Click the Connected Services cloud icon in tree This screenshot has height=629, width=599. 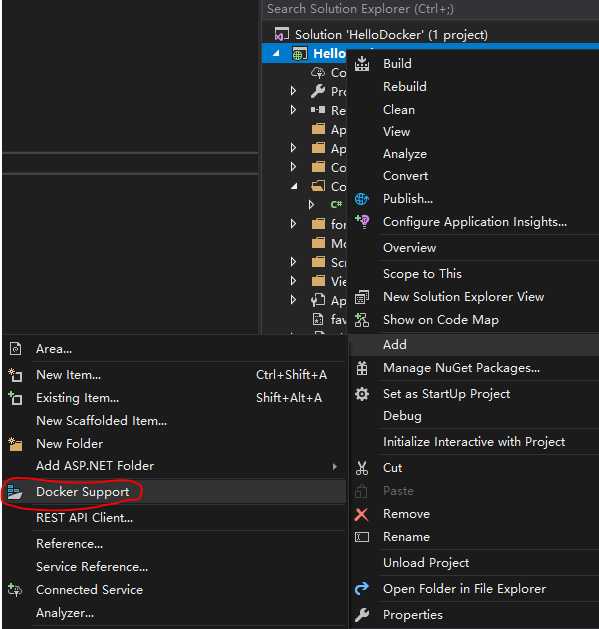[318, 73]
